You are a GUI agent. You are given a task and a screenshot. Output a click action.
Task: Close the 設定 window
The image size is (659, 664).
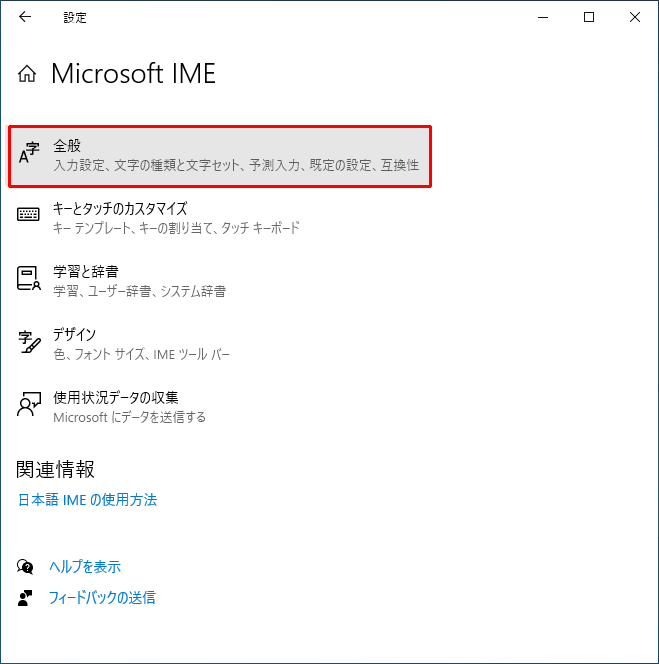(x=634, y=17)
